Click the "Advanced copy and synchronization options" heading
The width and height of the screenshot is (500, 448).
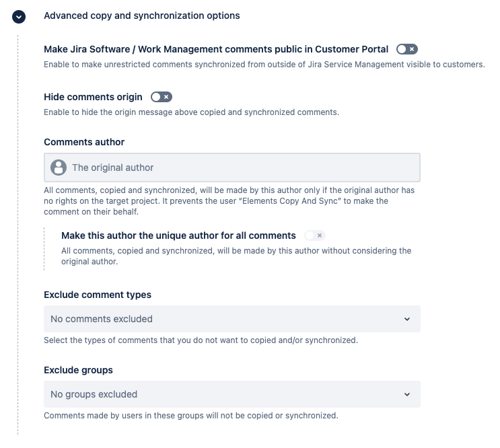coord(141,15)
